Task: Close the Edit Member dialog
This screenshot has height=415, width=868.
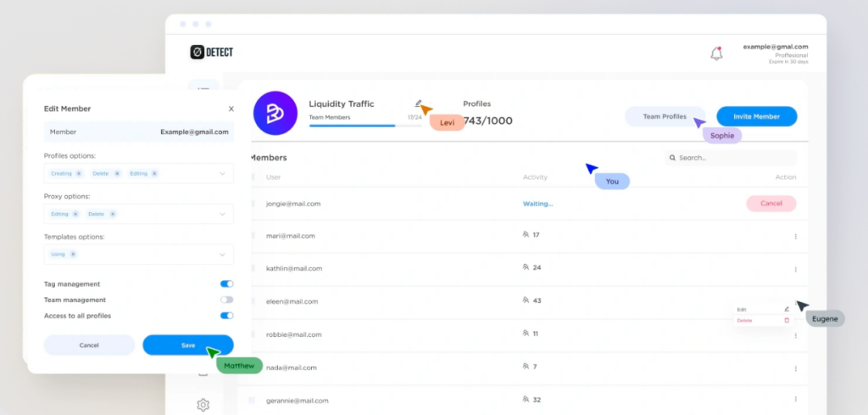Action: 231,109
